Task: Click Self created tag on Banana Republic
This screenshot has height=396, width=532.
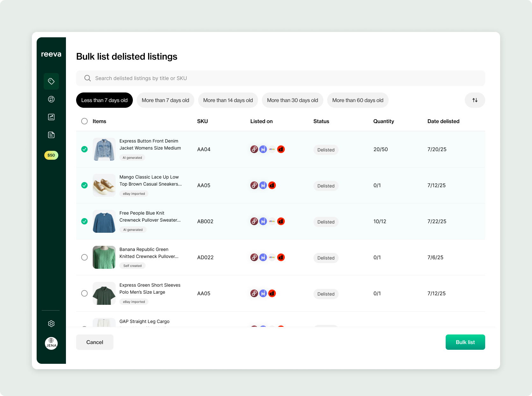Action: (x=133, y=266)
